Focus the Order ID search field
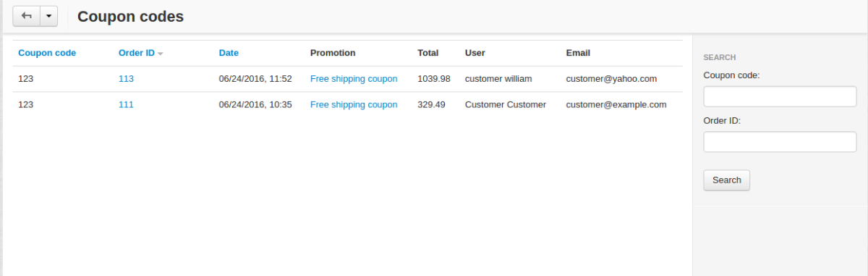 780,142
